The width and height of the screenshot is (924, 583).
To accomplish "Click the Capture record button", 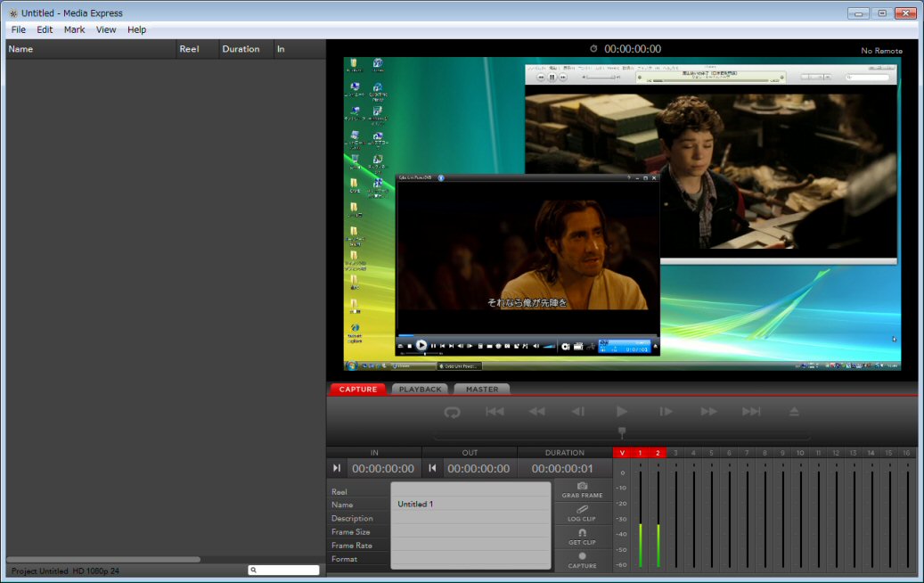I will pos(582,560).
